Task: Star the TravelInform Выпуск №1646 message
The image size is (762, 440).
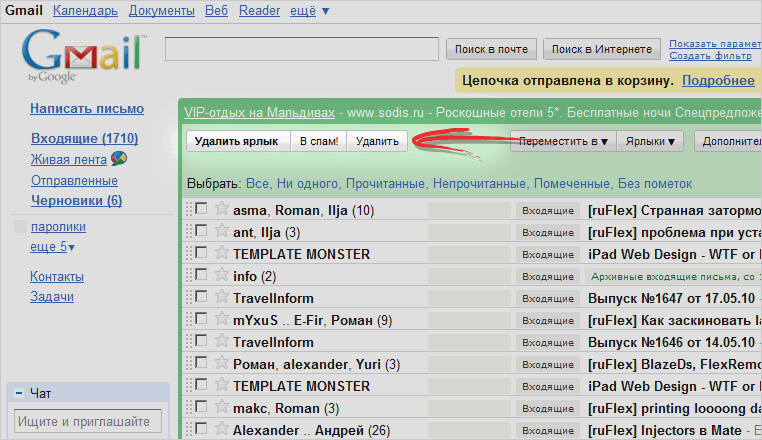Action: click(x=222, y=341)
